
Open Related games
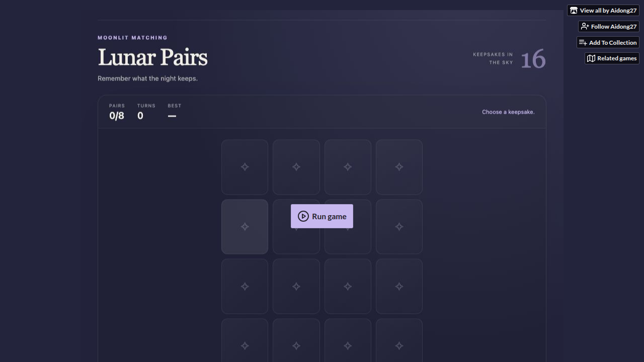tap(612, 58)
